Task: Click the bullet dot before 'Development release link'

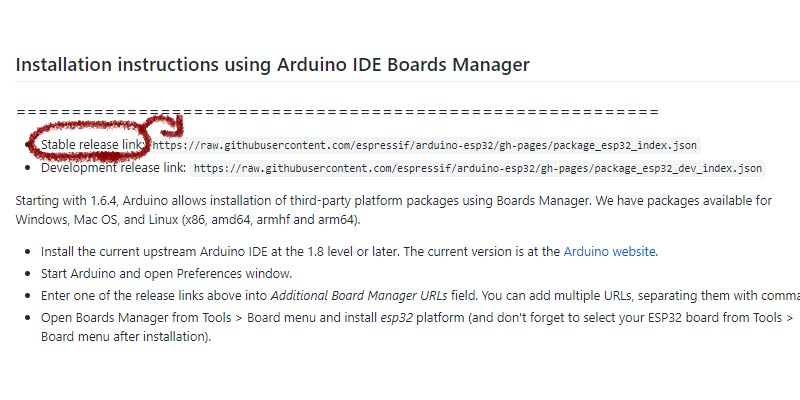Action: pyautogui.click(x=28, y=168)
